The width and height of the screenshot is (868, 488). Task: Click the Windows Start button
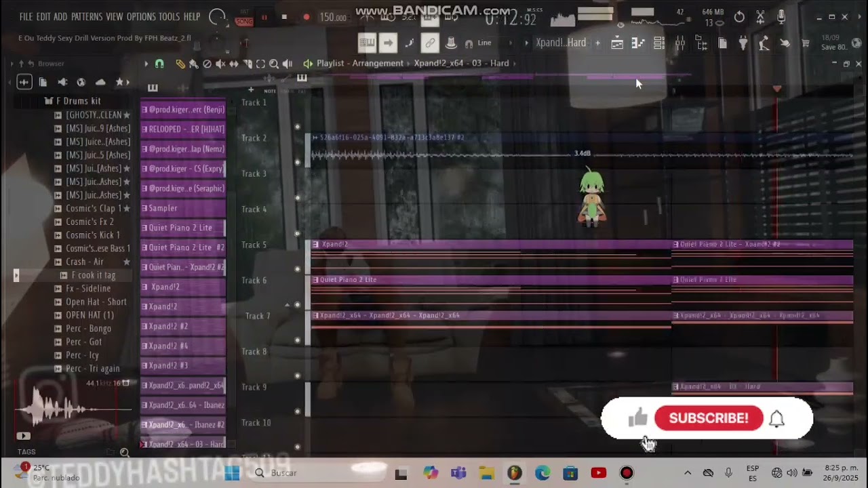(232, 473)
